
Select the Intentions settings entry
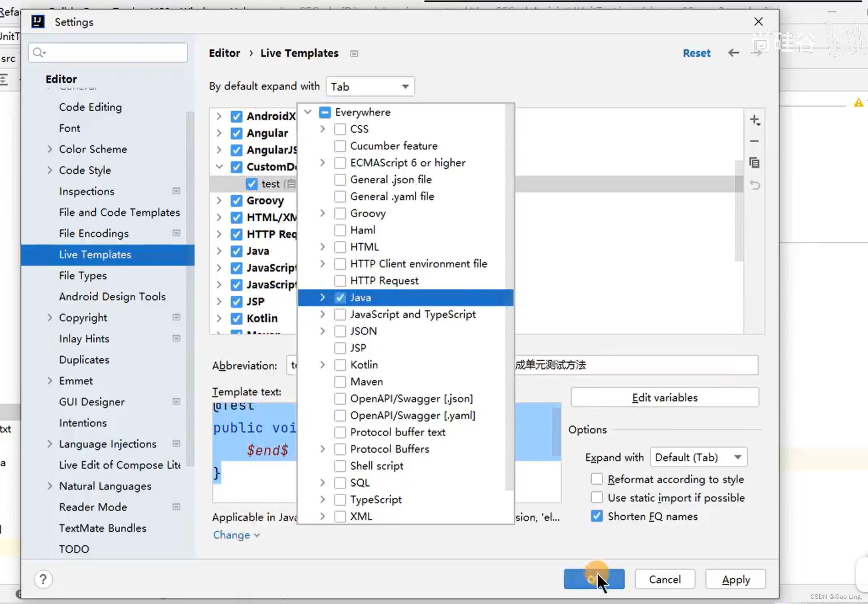point(83,423)
